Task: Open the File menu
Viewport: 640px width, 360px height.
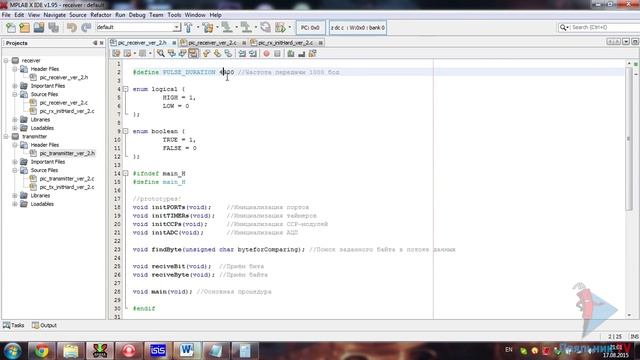Action: pos(6,15)
